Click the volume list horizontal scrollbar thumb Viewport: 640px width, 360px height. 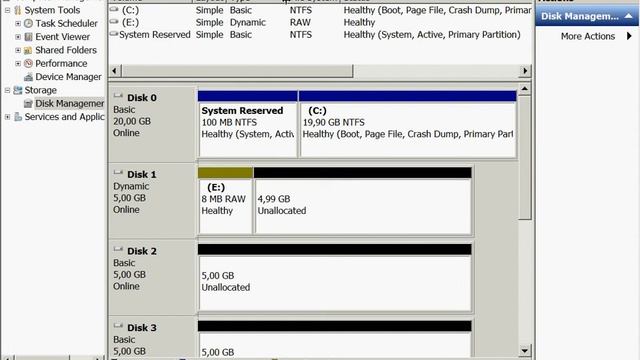click(x=237, y=71)
